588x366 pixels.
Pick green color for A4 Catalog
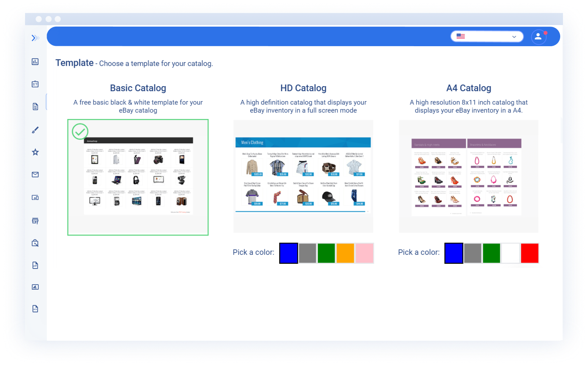pyautogui.click(x=492, y=253)
